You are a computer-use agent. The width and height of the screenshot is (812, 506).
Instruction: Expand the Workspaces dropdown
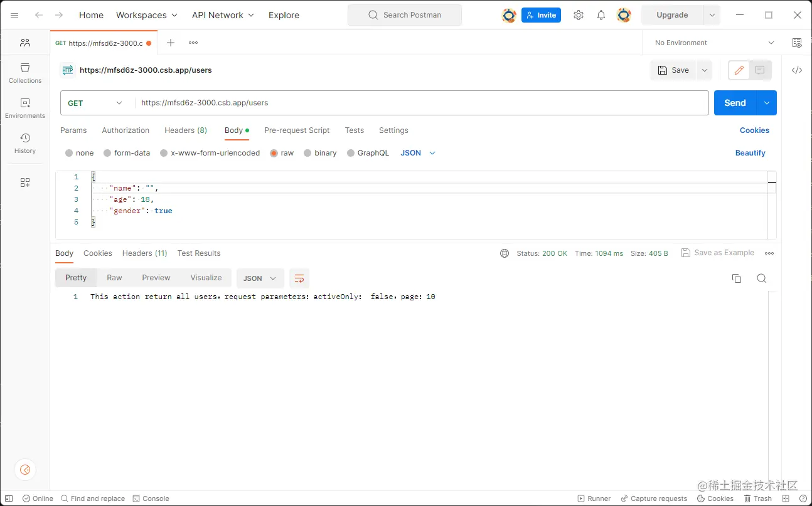pyautogui.click(x=147, y=15)
